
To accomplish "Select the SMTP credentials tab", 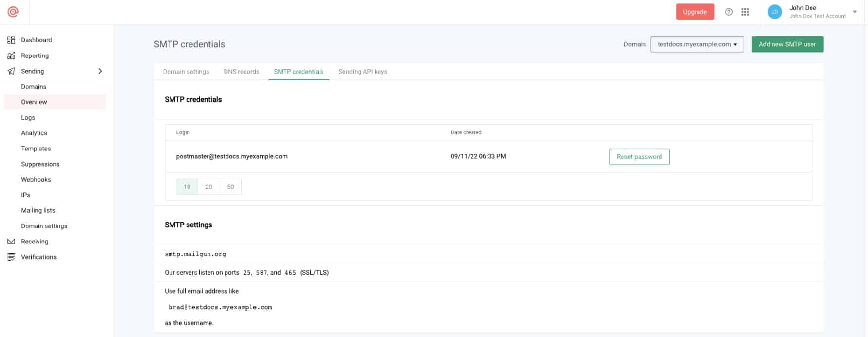I will (299, 72).
